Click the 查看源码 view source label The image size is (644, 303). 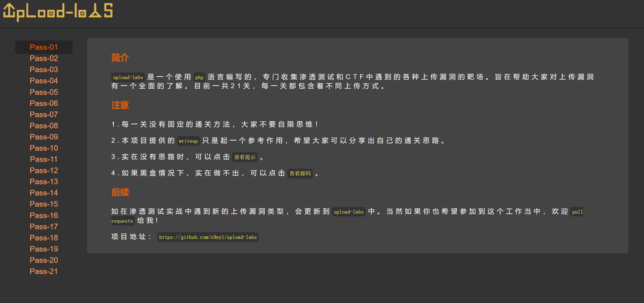point(300,173)
